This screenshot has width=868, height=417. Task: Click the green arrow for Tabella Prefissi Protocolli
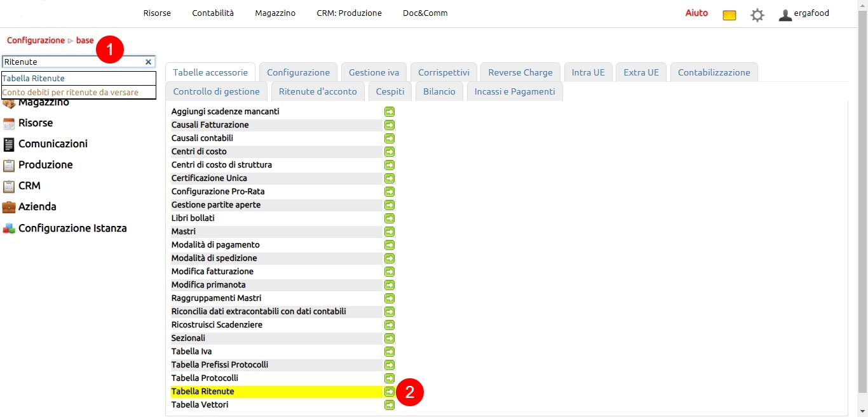click(x=390, y=365)
